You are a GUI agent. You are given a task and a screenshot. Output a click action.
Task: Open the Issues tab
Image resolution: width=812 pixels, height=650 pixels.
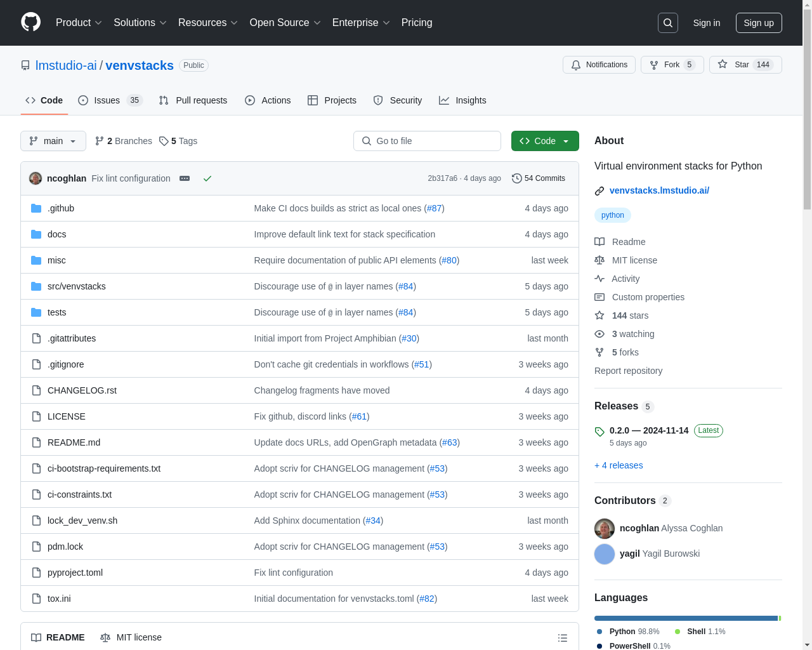(110, 100)
